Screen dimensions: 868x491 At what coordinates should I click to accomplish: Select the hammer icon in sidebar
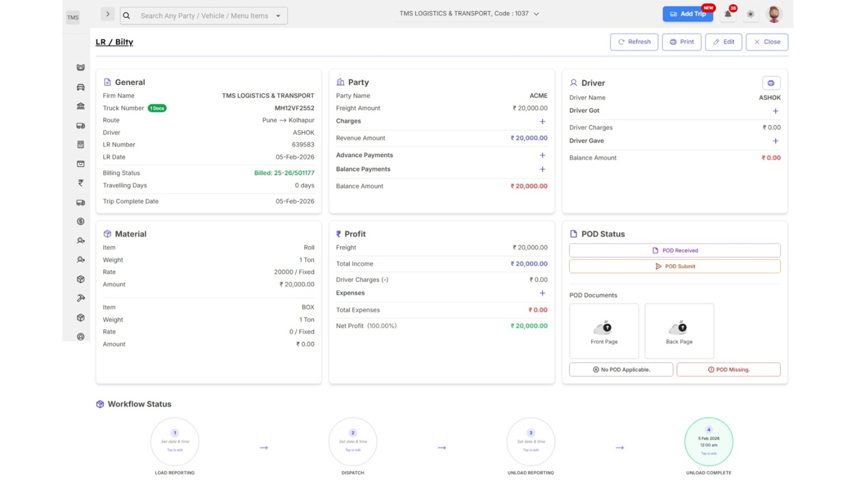point(81,298)
